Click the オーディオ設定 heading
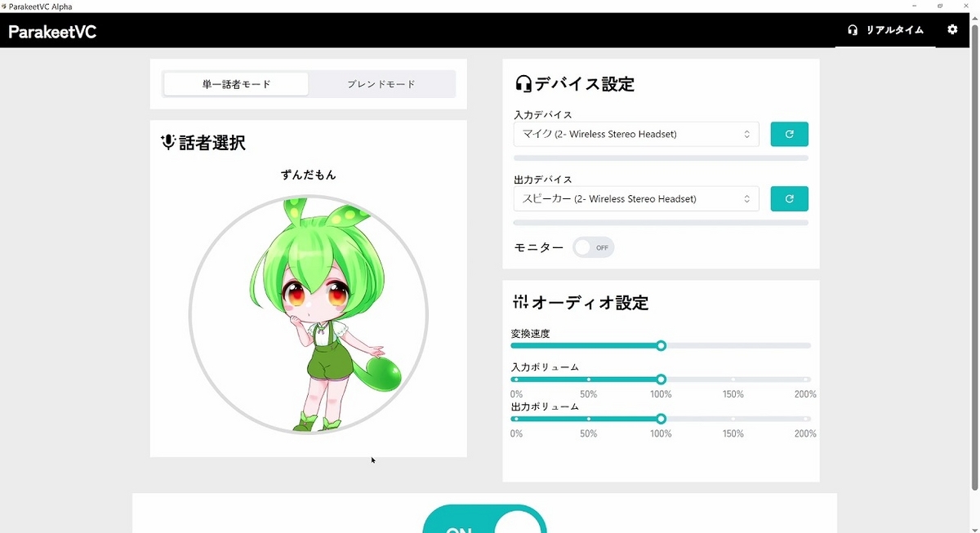This screenshot has width=980, height=533. (x=590, y=303)
